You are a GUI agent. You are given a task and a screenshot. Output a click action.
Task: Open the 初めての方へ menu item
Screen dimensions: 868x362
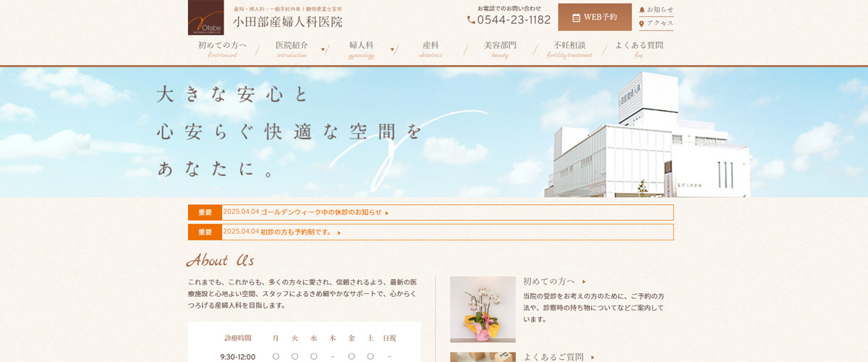(222, 49)
